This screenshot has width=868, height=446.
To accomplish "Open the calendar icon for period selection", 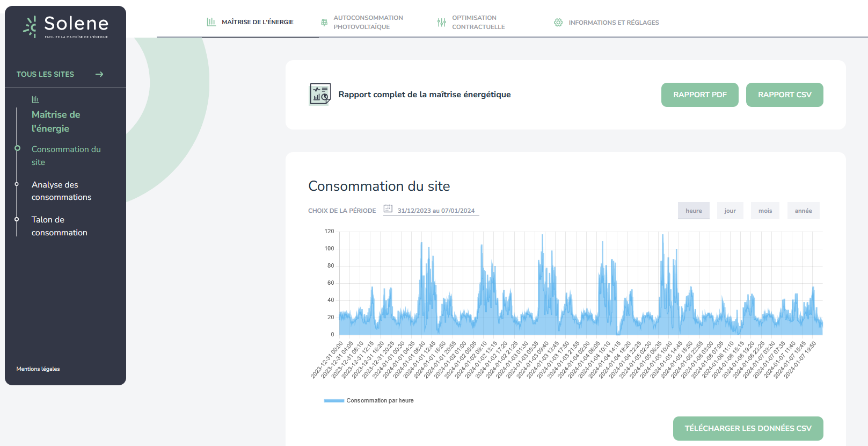I will tap(388, 208).
